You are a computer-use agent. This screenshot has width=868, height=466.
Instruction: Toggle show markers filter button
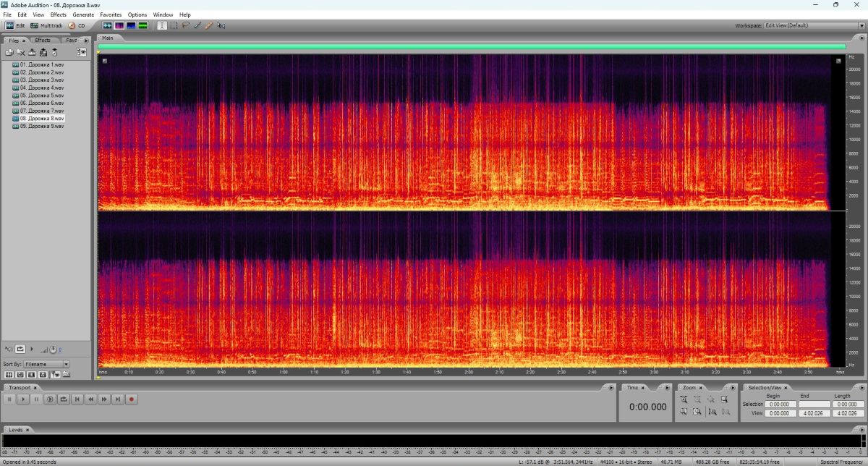pos(56,374)
